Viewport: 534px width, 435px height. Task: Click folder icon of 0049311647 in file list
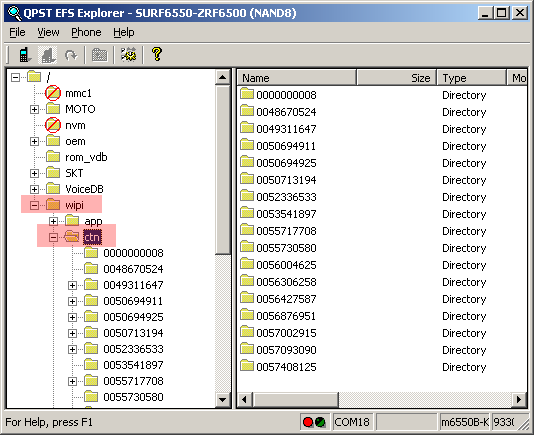point(247,128)
